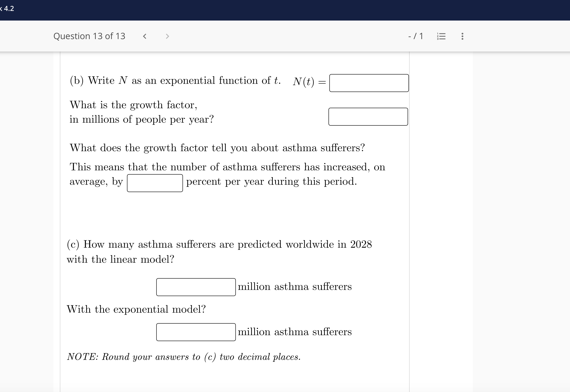Collapse navigation using back chevron

coord(145,36)
